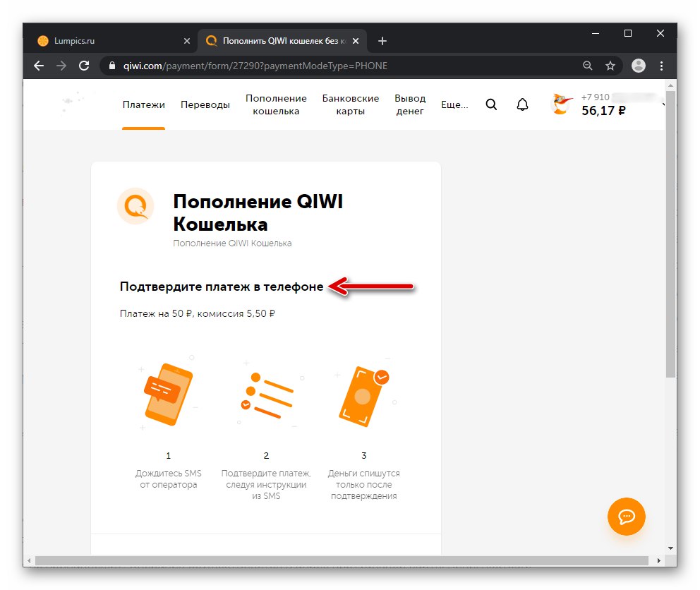Click the search magnifier in the QIWI navigation
Screen dimensions: 700x590
(491, 104)
